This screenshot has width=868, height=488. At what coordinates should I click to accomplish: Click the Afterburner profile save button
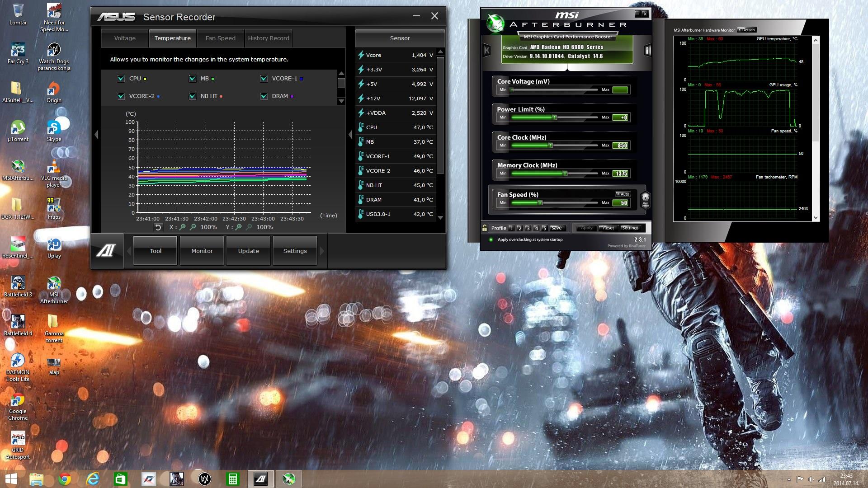tap(557, 228)
